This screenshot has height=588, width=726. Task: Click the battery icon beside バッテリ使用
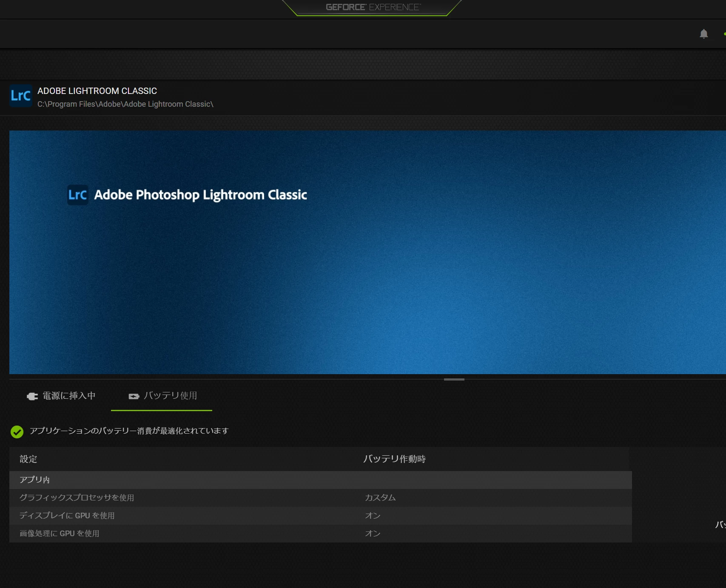tap(134, 396)
